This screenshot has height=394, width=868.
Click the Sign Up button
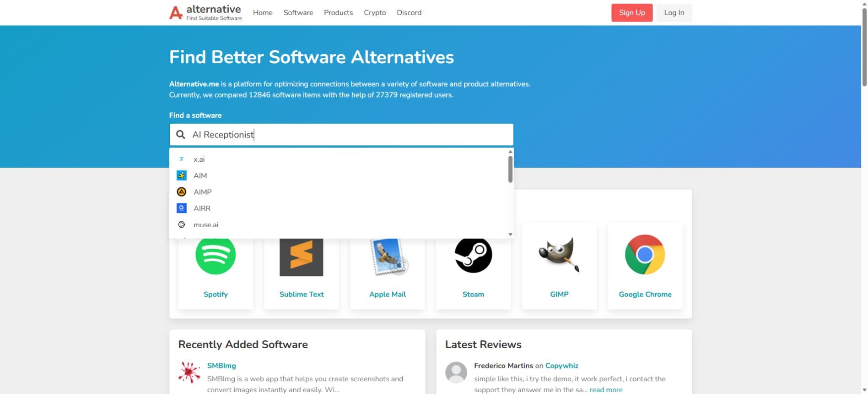coord(632,13)
